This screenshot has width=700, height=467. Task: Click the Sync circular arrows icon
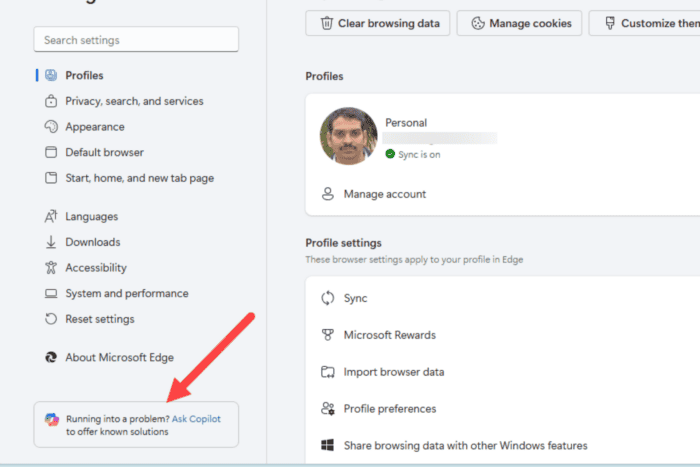(x=328, y=298)
